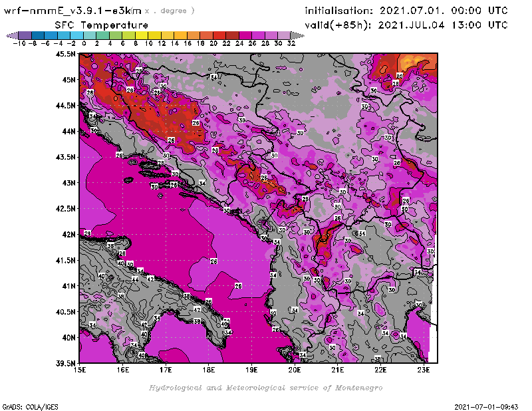Click the SFC Temperature heading
This screenshot has width=532, height=411.
(x=102, y=25)
